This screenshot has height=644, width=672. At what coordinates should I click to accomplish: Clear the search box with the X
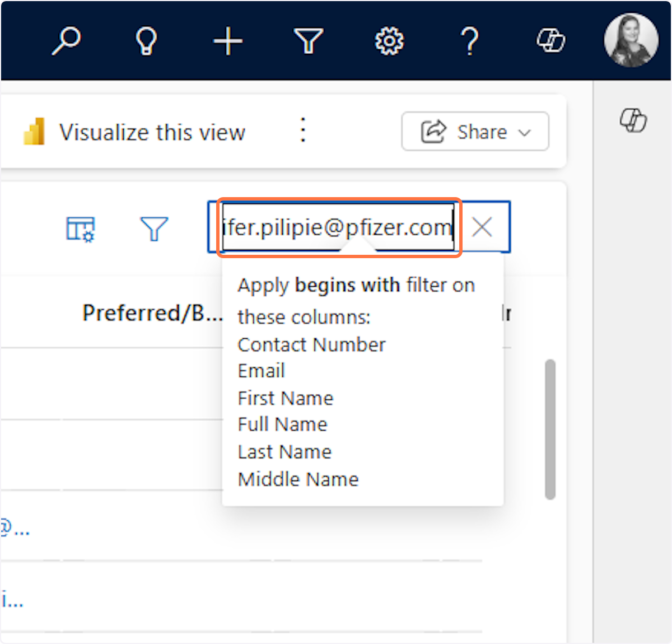[x=482, y=227]
